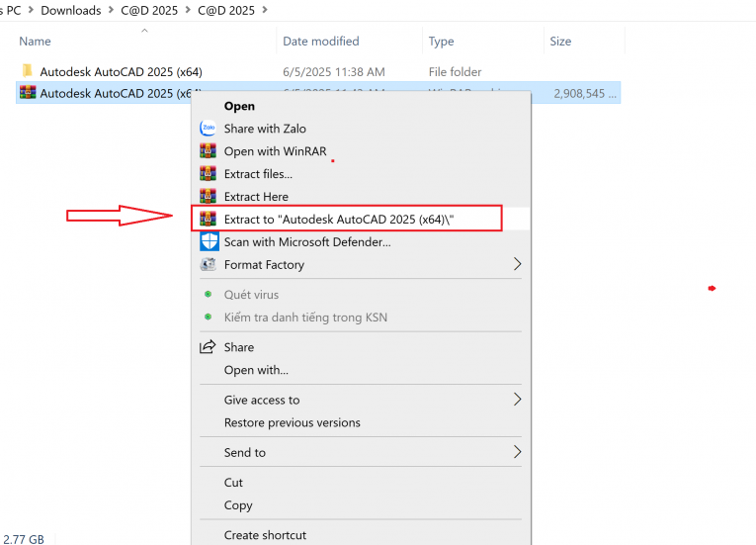756x545 pixels.
Task: Click the Zalo icon beside Share with Zalo
Action: (208, 128)
